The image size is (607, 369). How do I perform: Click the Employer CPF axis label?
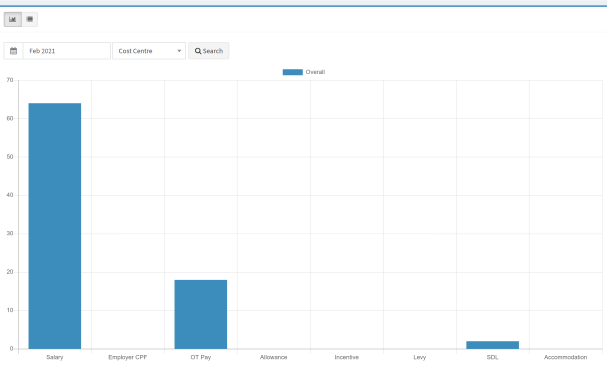pyautogui.click(x=128, y=357)
